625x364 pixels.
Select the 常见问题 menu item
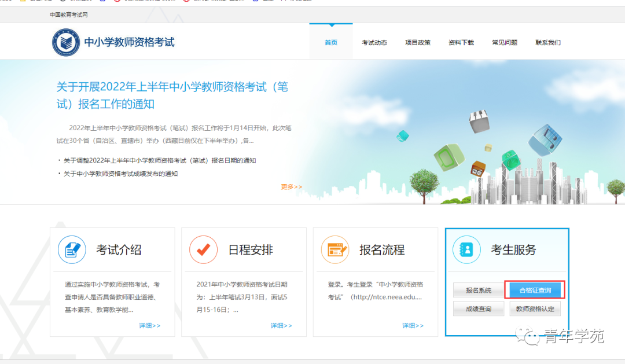coord(504,42)
